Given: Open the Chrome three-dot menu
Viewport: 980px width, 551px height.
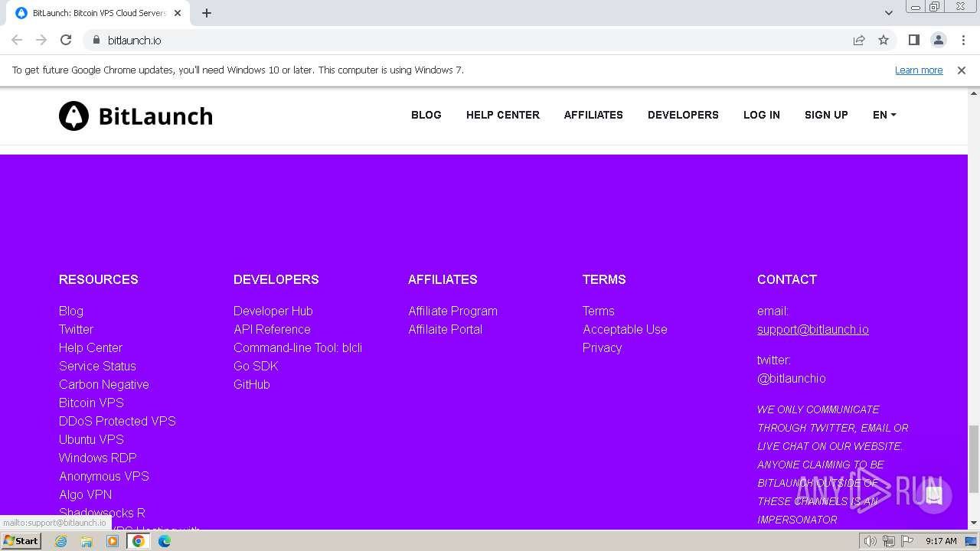Looking at the screenshot, I should click(x=963, y=40).
